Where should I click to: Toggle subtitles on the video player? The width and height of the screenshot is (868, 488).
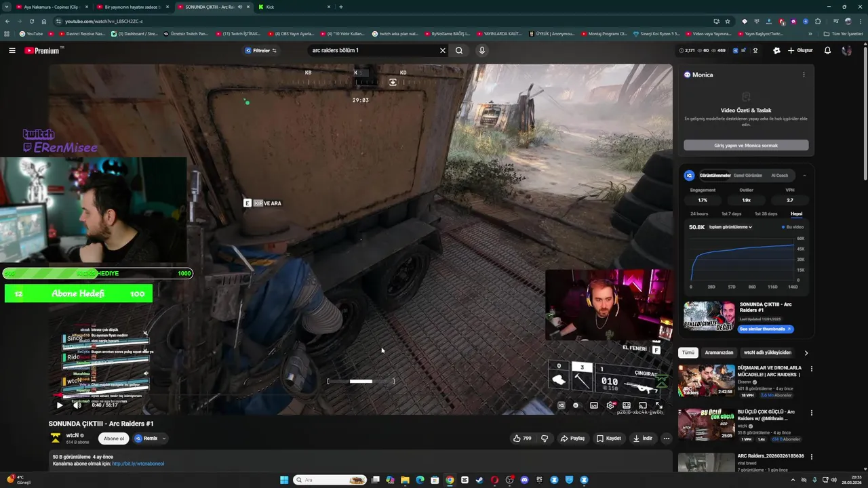pyautogui.click(x=594, y=405)
